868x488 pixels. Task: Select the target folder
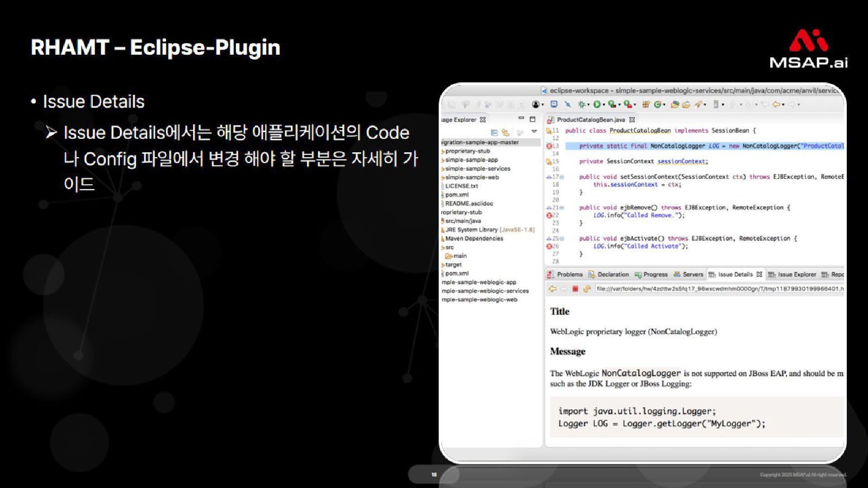[x=452, y=265]
